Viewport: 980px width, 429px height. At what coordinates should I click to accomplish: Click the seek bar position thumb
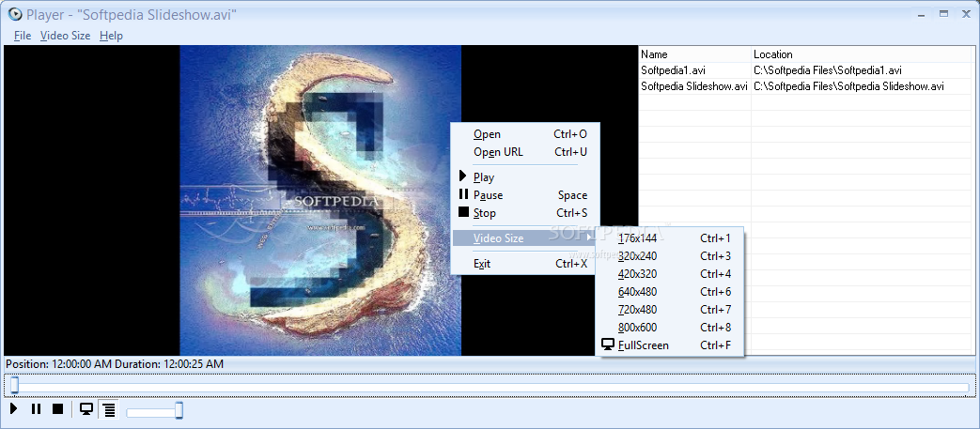(x=15, y=386)
